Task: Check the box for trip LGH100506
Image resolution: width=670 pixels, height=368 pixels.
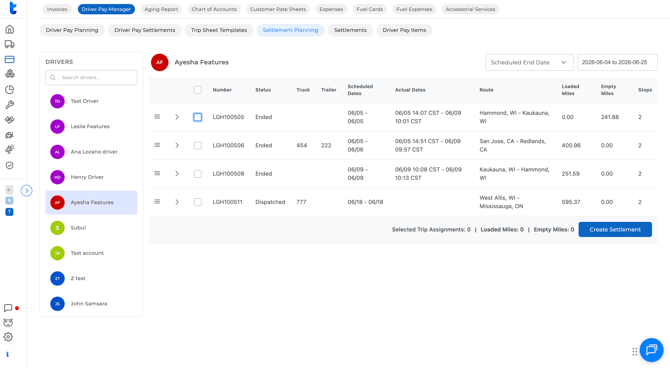Action: pyautogui.click(x=197, y=145)
